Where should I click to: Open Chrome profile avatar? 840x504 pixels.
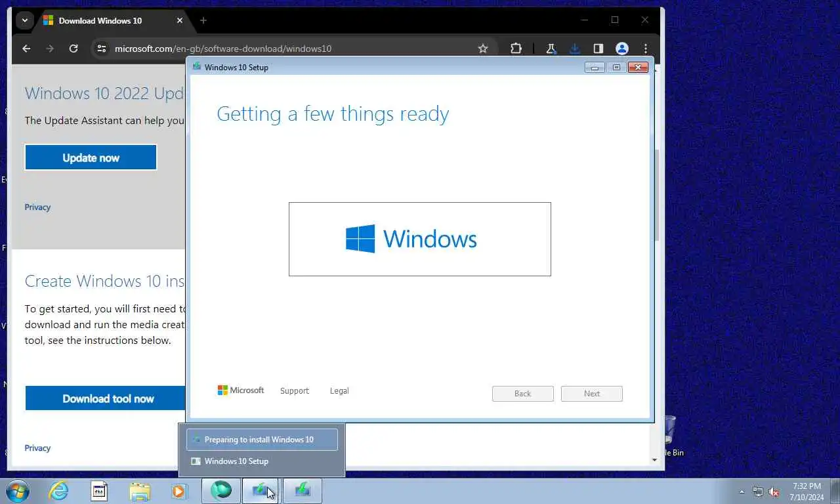[x=622, y=49]
